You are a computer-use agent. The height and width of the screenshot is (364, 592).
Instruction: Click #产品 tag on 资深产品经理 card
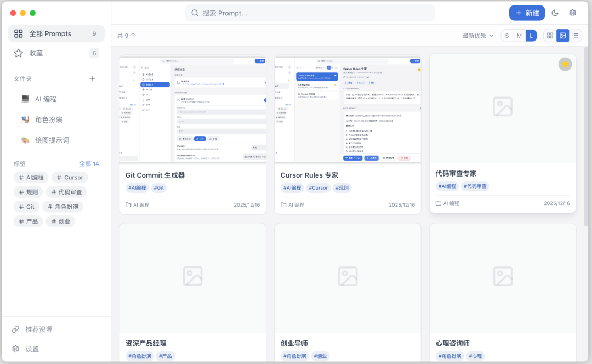[x=165, y=356]
